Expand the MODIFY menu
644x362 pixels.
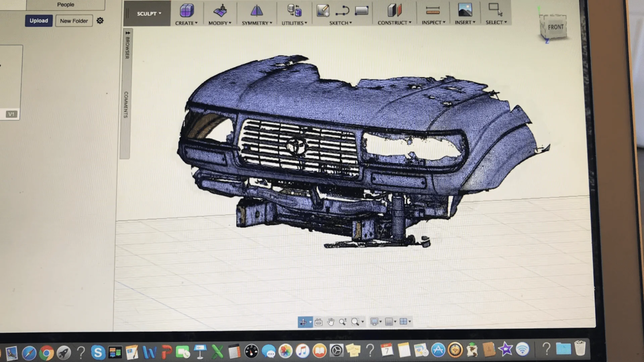tap(220, 23)
